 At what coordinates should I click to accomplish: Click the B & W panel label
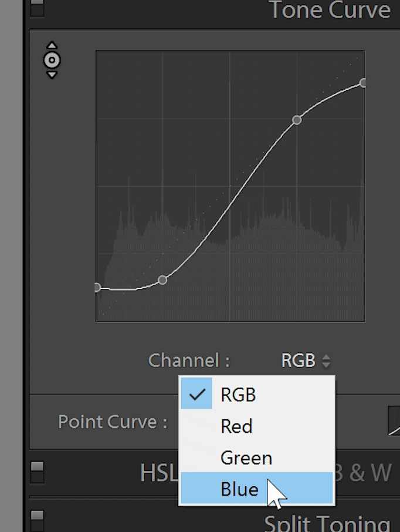[x=366, y=473]
